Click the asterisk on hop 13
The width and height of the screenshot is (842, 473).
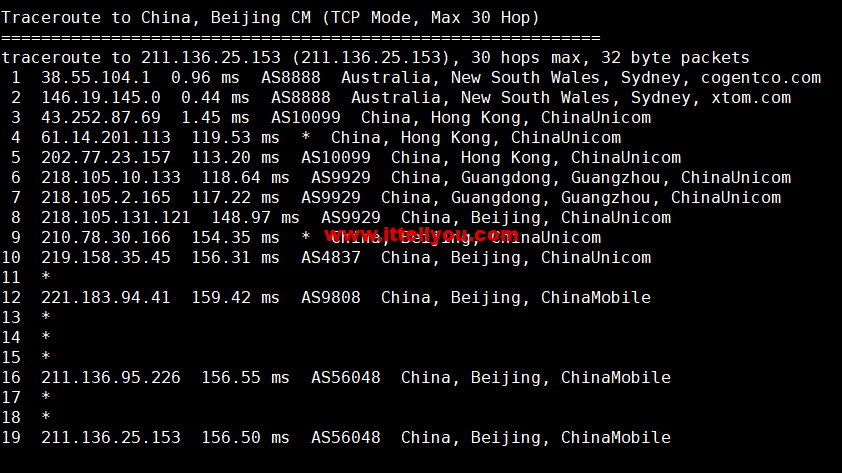pyautogui.click(x=46, y=317)
